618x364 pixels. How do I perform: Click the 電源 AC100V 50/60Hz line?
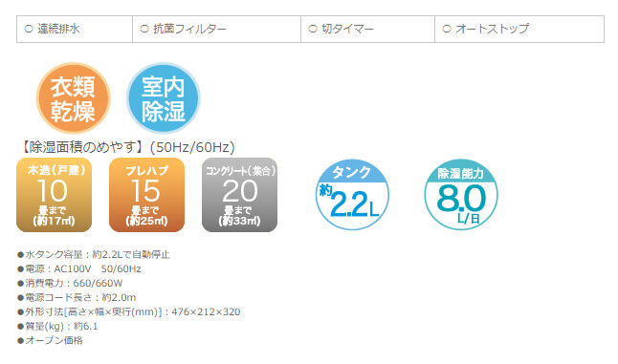coord(79,269)
